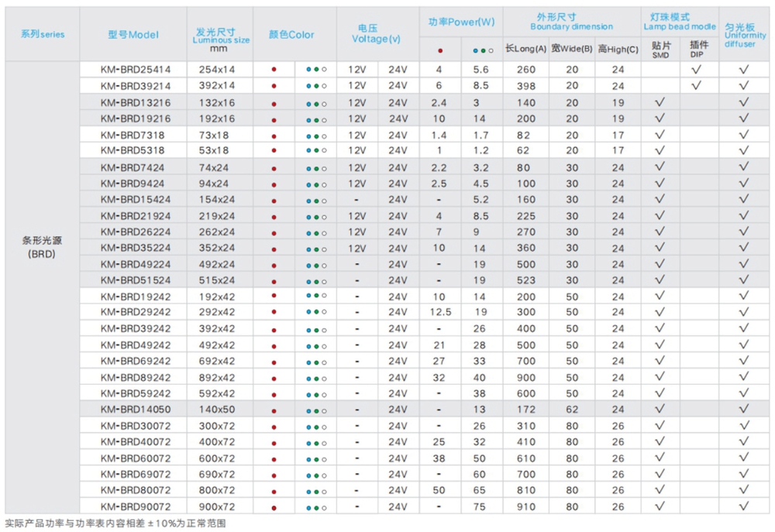Click the 电压 Voltage(v) column header
The height and width of the screenshot is (532, 775).
[377, 34]
